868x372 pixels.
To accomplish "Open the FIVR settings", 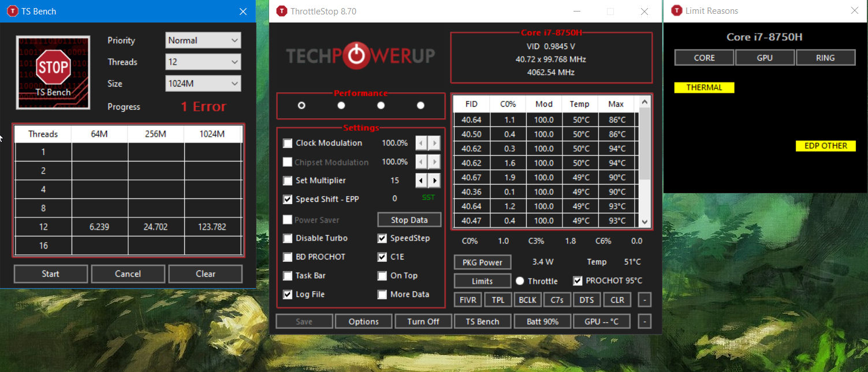I will (x=468, y=300).
